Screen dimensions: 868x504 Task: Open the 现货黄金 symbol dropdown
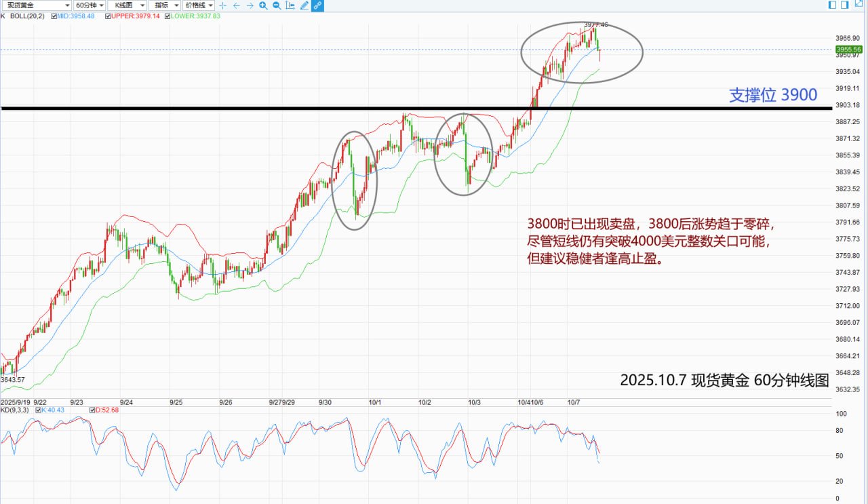tap(37, 5)
